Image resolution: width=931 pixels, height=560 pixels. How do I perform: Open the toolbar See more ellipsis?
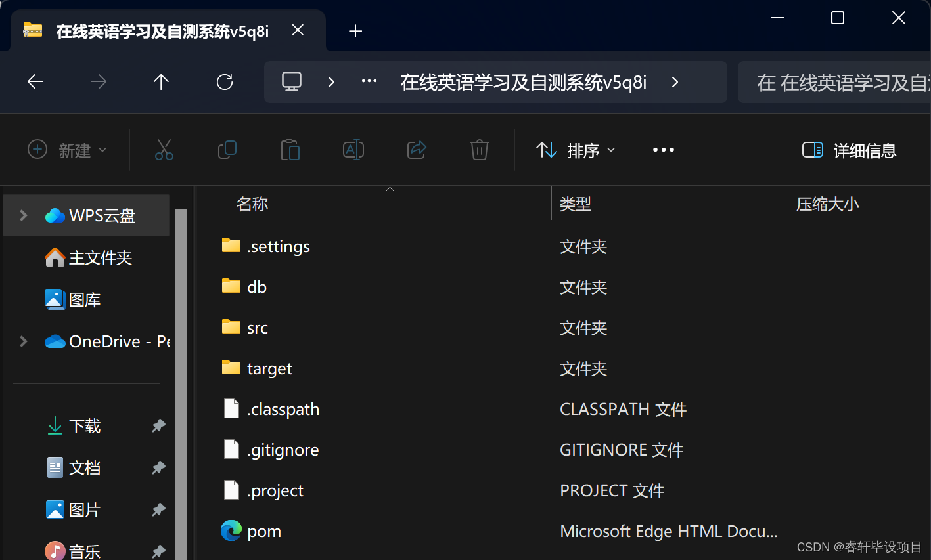664,150
